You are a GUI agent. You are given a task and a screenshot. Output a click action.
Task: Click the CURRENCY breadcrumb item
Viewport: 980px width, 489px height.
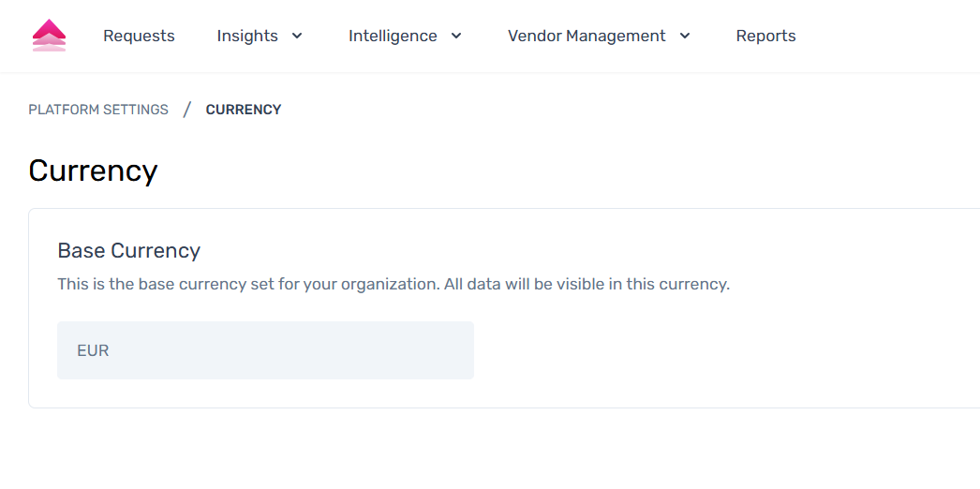tap(244, 110)
